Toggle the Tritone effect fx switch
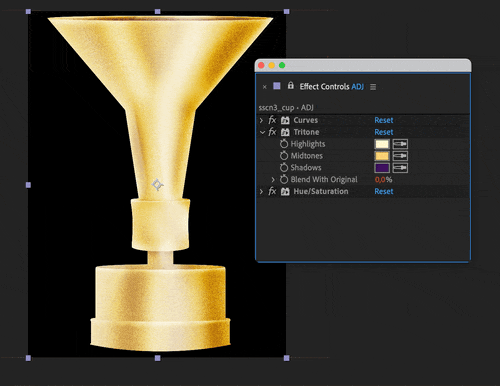Screen dimensions: 500x386 tap(272, 132)
